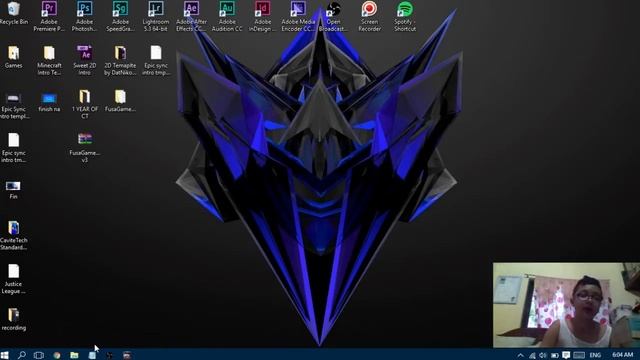Viewport: 640px width, 360px height.
Task: Launch Adobe Audition CC shortcut
Action: (x=227, y=16)
